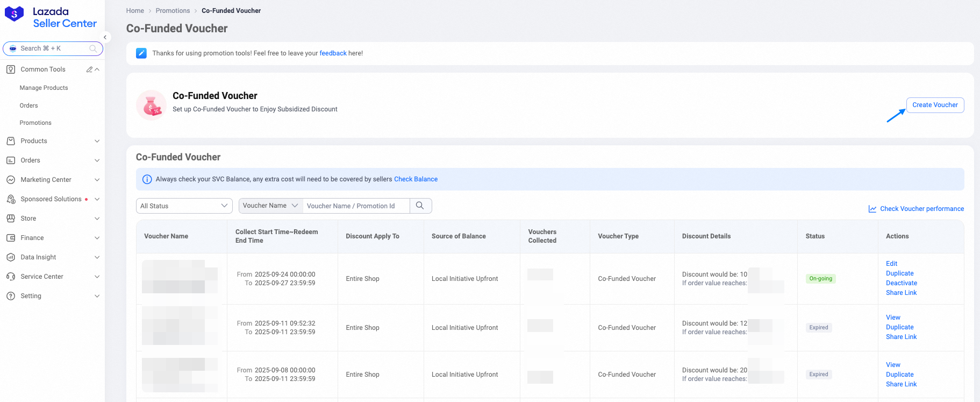Click the Create Voucher button
The image size is (980, 402).
pyautogui.click(x=935, y=105)
